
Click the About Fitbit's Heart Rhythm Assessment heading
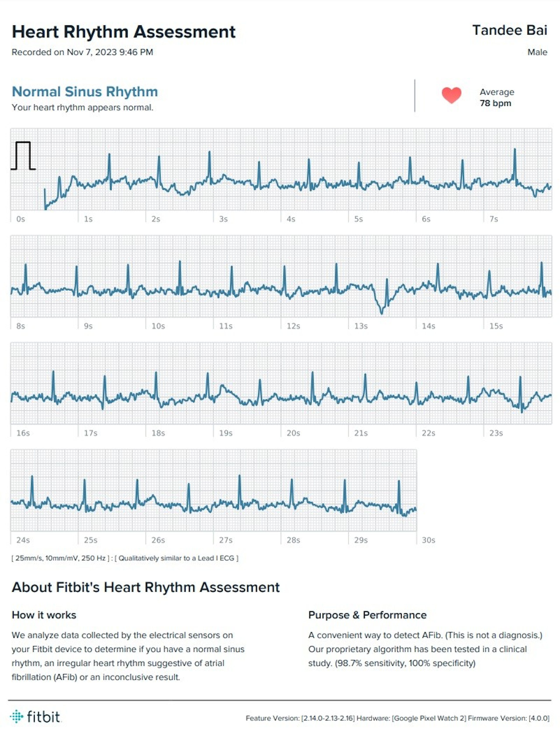tap(146, 587)
